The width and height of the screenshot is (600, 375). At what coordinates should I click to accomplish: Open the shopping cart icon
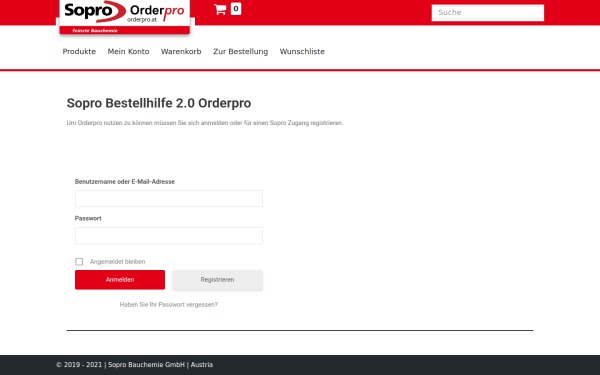click(220, 10)
